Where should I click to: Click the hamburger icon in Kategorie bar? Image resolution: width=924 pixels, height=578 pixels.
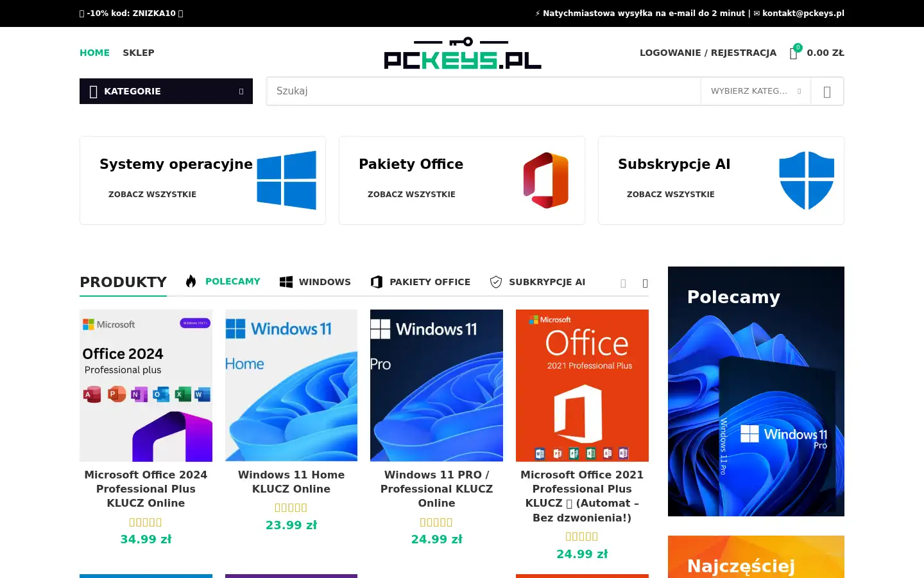pos(93,92)
